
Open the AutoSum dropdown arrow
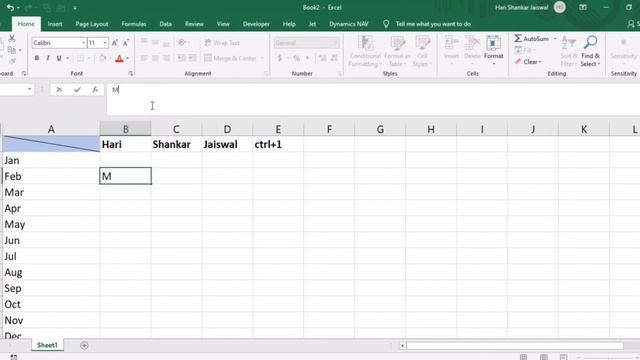coord(555,38)
